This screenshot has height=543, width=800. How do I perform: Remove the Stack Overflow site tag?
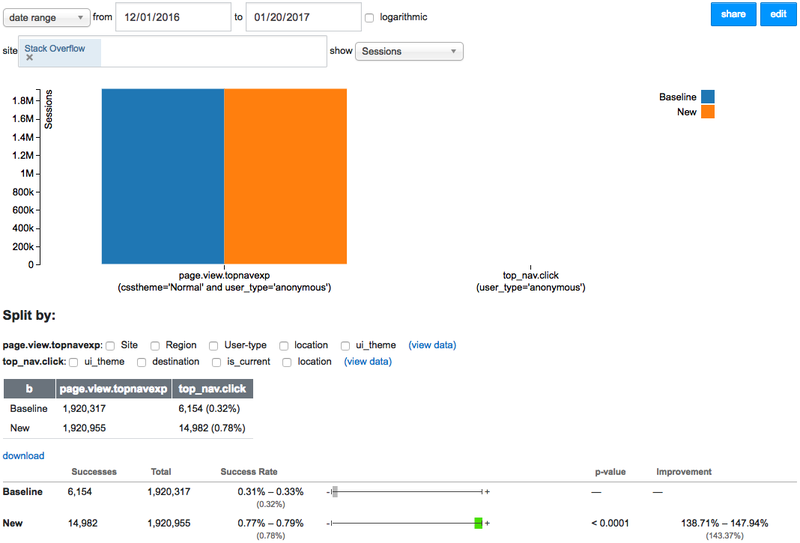[x=30, y=58]
